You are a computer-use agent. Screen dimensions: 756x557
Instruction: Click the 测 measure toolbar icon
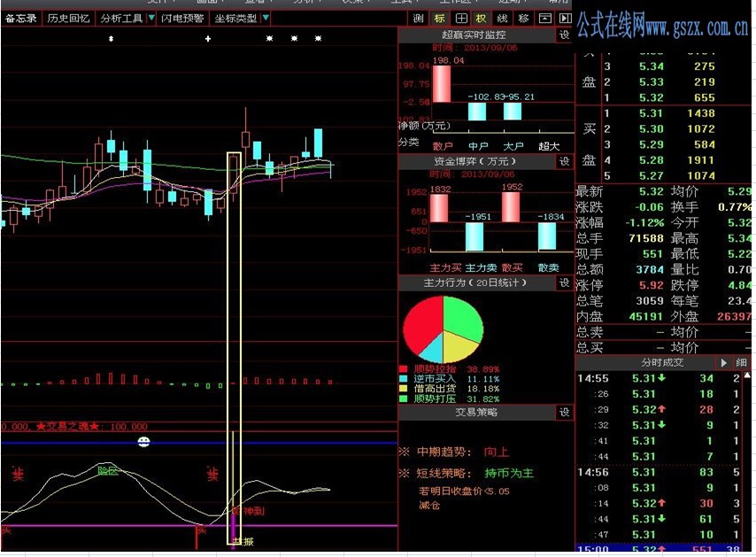pyautogui.click(x=418, y=19)
